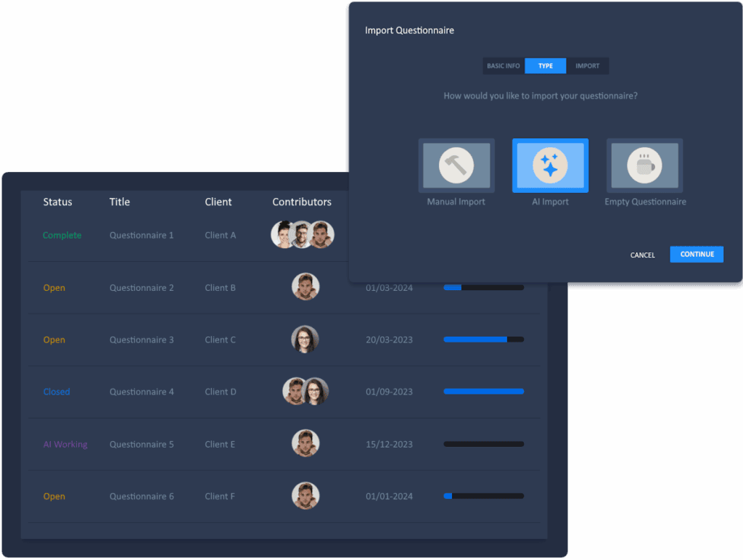
Task: Choose the AI Import sparkle icon
Action: click(x=550, y=165)
